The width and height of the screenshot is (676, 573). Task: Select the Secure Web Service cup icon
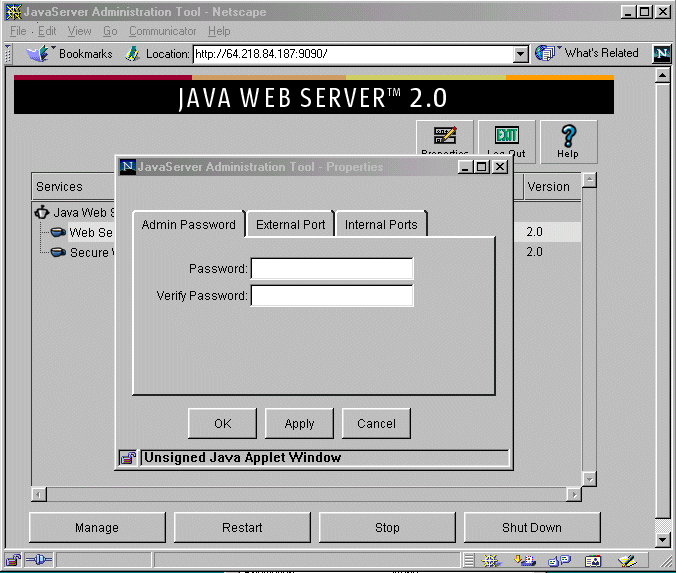[58, 252]
